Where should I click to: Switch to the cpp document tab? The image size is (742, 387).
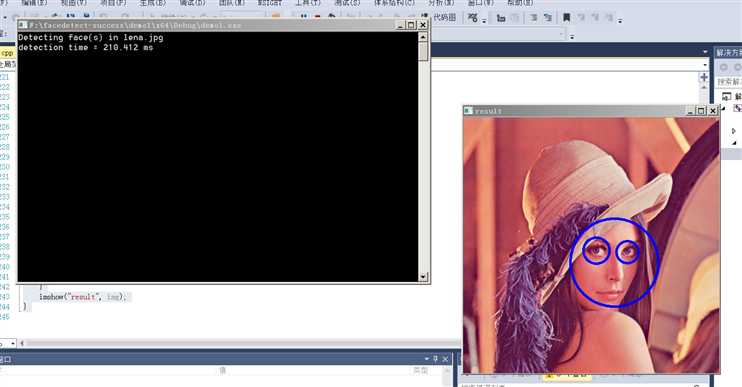click(8, 53)
